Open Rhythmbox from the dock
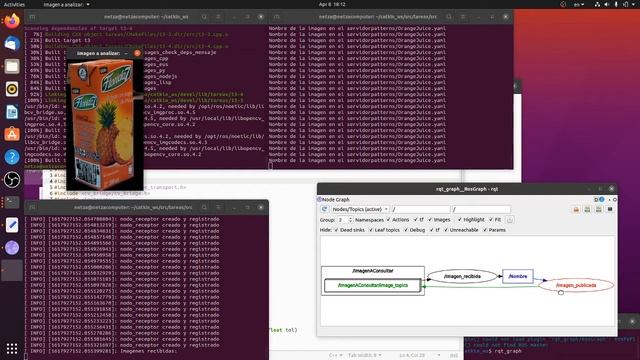Screen dimensions: 640x360 [x=12, y=89]
